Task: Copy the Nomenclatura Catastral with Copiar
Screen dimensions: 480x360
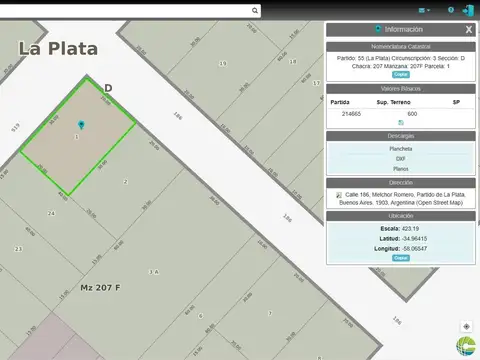Action: pyautogui.click(x=401, y=74)
